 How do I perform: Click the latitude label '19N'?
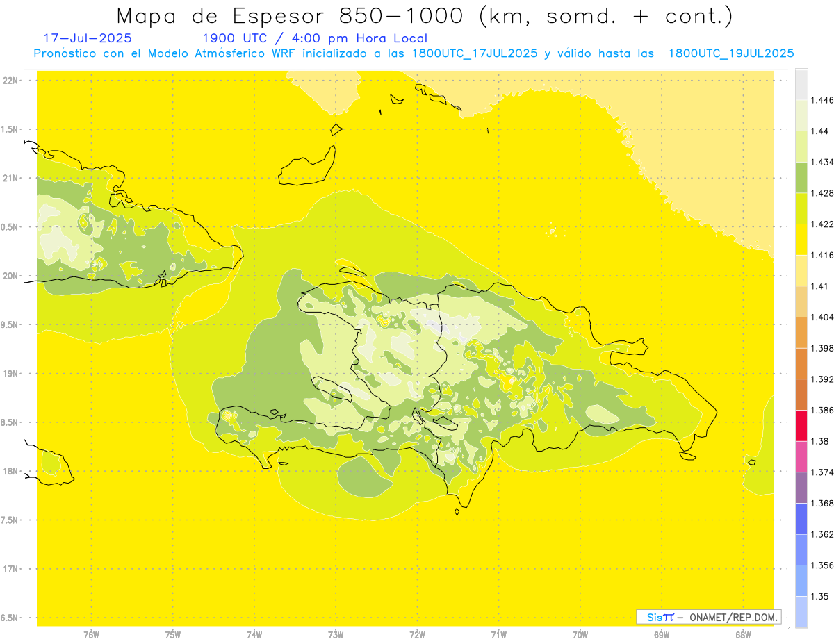coord(11,374)
